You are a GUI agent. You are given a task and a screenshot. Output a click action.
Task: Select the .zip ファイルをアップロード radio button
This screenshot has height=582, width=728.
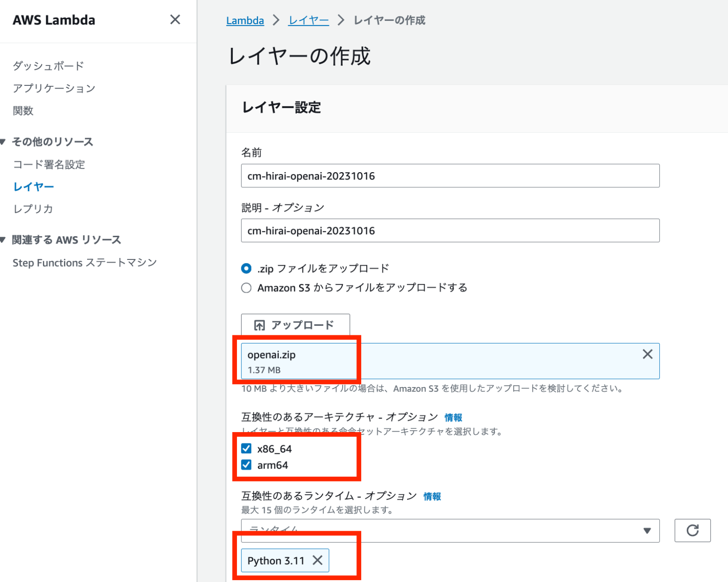tap(246, 268)
